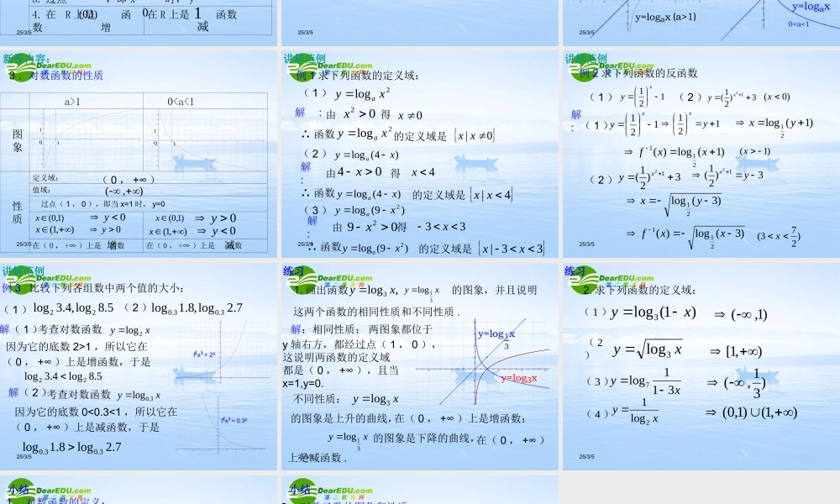The height and width of the screenshot is (504, 840).
Task: Click the answer [1,+∞) for y=√log₃x
Action: tap(743, 351)
